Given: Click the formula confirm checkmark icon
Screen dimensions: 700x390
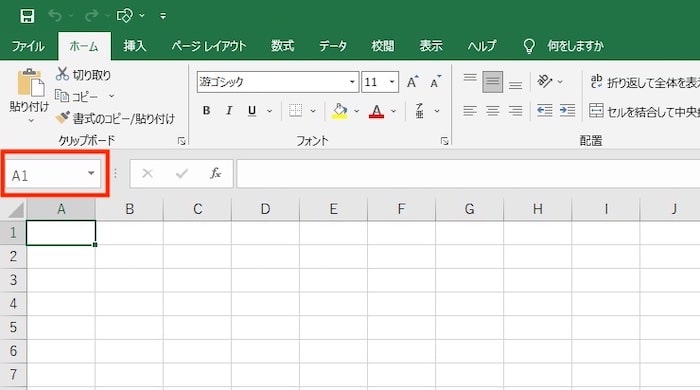Looking at the screenshot, I should click(x=182, y=173).
